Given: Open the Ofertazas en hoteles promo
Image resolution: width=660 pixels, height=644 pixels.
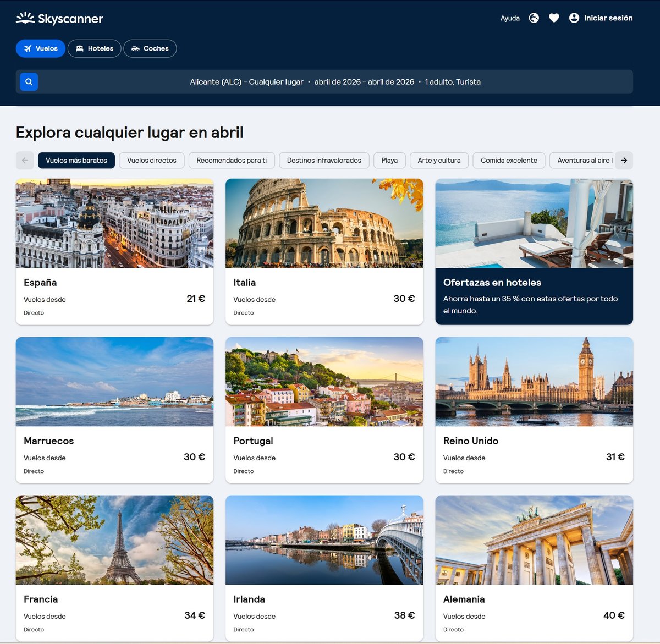Looking at the screenshot, I should tap(533, 251).
